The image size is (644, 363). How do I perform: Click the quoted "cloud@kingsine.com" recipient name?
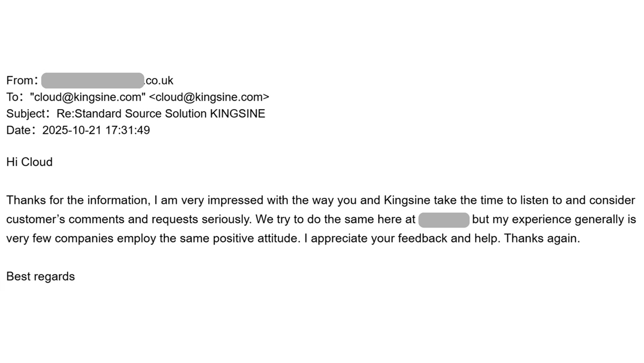pyautogui.click(x=88, y=97)
